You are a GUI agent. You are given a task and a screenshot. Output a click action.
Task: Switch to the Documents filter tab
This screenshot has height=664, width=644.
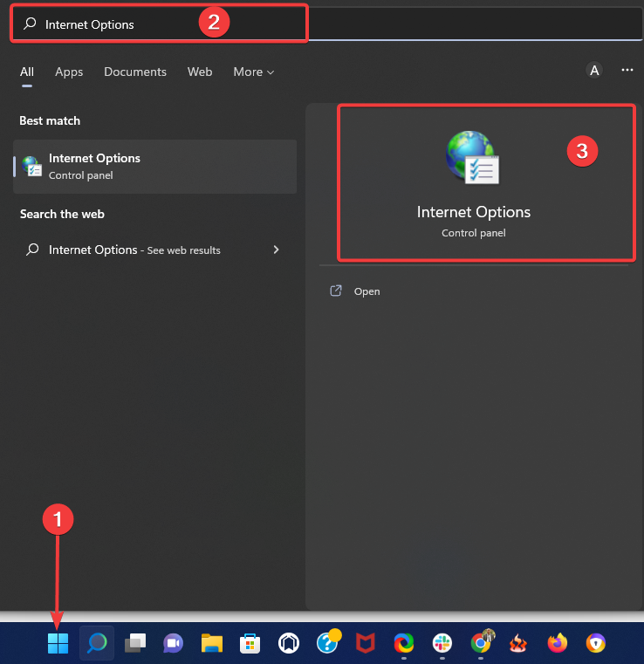[135, 72]
